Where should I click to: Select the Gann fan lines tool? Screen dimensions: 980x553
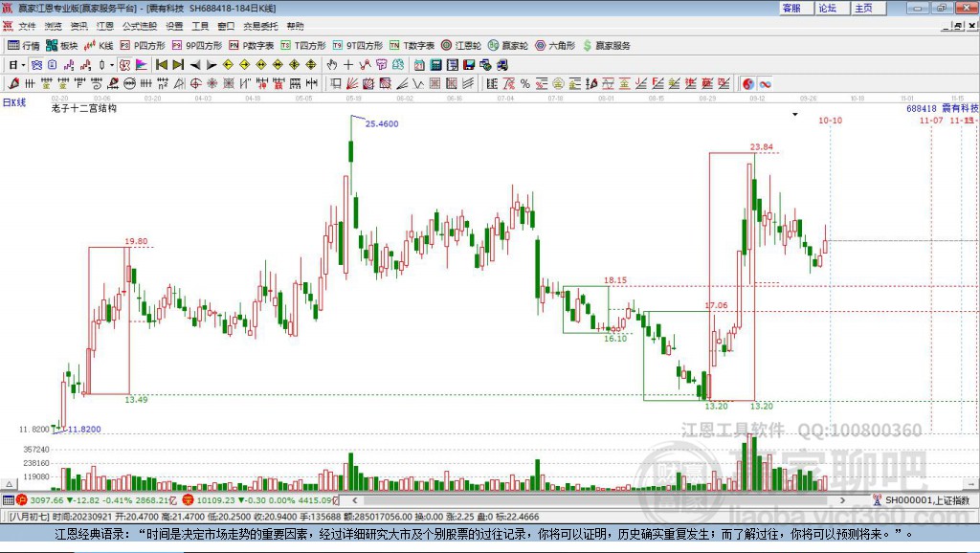(x=352, y=83)
